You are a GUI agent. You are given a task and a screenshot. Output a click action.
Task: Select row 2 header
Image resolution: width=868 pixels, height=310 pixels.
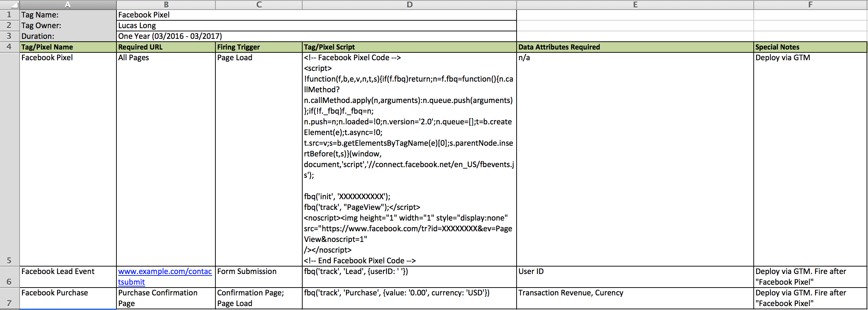(10, 26)
